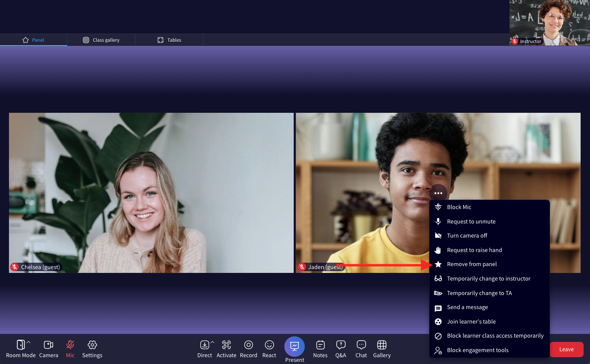Click the three-dot menu on Jaden's video
The width and height of the screenshot is (590, 364).
438,193
